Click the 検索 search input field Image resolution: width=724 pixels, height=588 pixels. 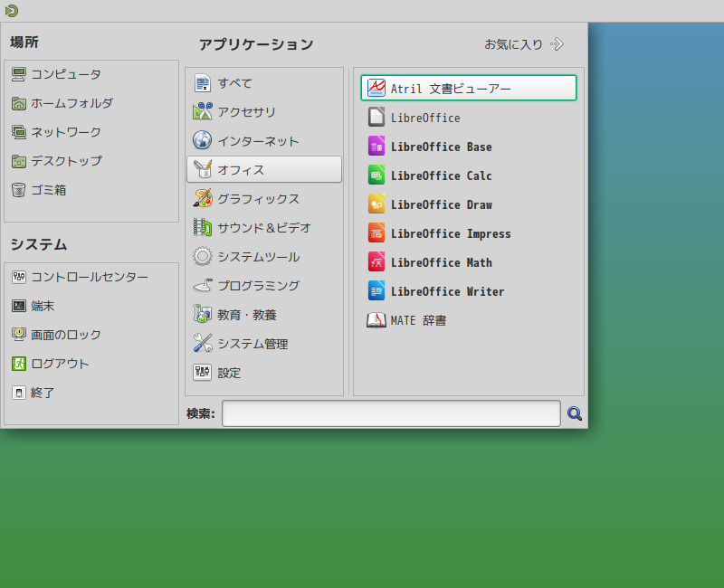(391, 413)
